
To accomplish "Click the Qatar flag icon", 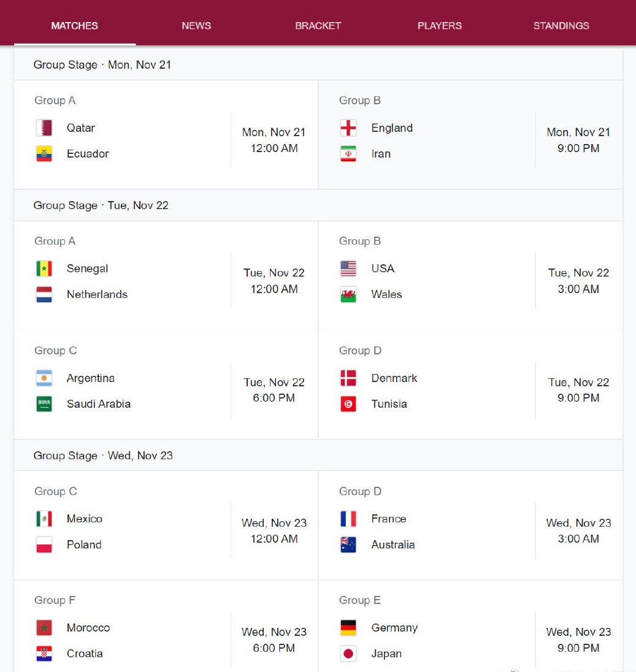I will [44, 128].
